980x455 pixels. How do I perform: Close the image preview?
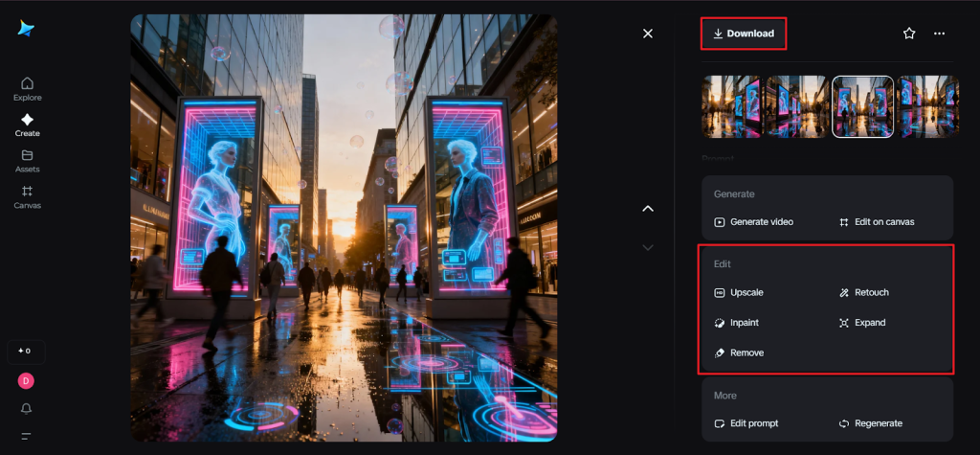coord(648,34)
